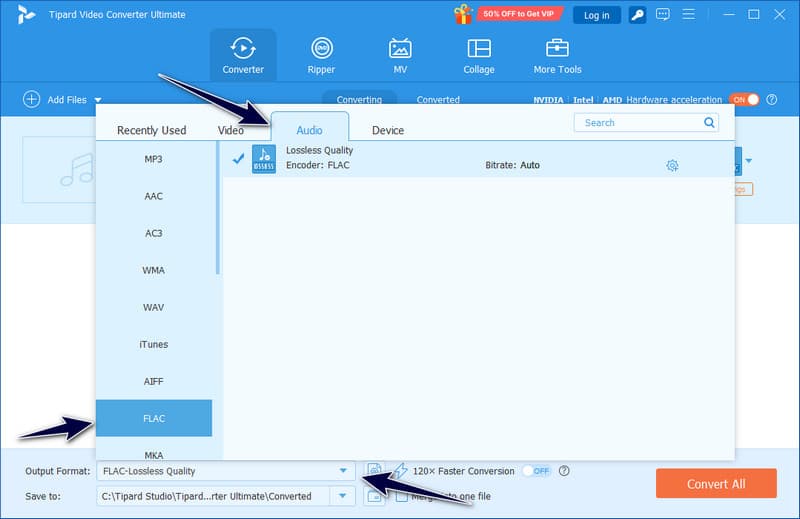The height and width of the screenshot is (519, 800).
Task: Select iTunes format in list
Action: pos(154,344)
